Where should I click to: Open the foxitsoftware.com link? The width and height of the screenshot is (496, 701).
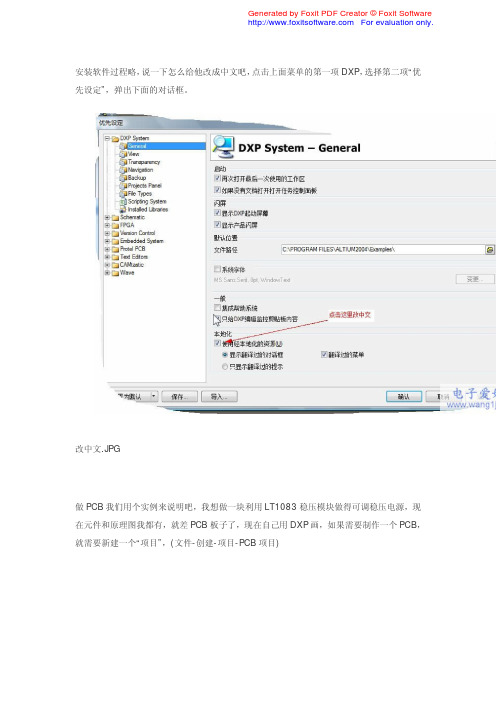pyautogui.click(x=301, y=22)
